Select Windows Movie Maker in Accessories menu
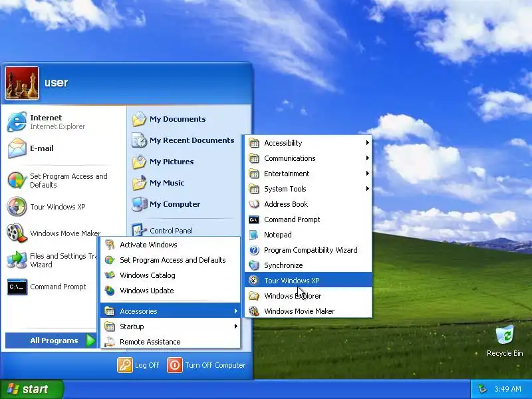This screenshot has width=532, height=399. point(309,311)
